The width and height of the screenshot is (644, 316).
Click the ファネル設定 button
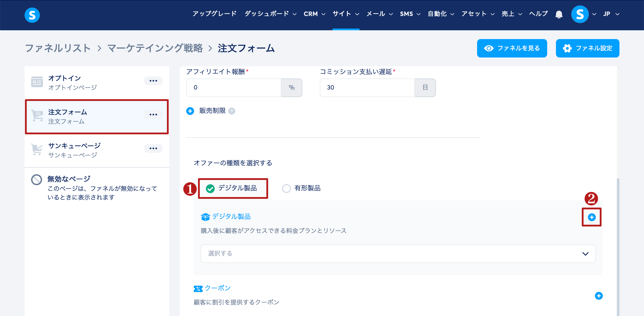pyautogui.click(x=587, y=48)
